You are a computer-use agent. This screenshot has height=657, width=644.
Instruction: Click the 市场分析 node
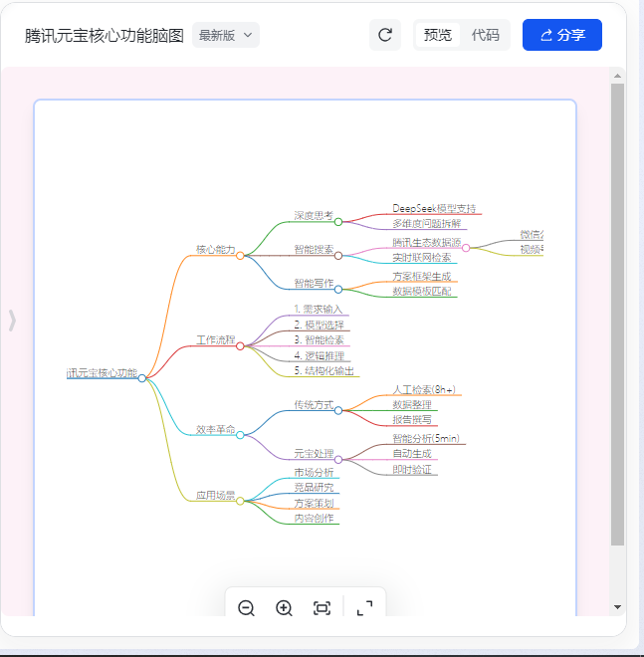(314, 472)
